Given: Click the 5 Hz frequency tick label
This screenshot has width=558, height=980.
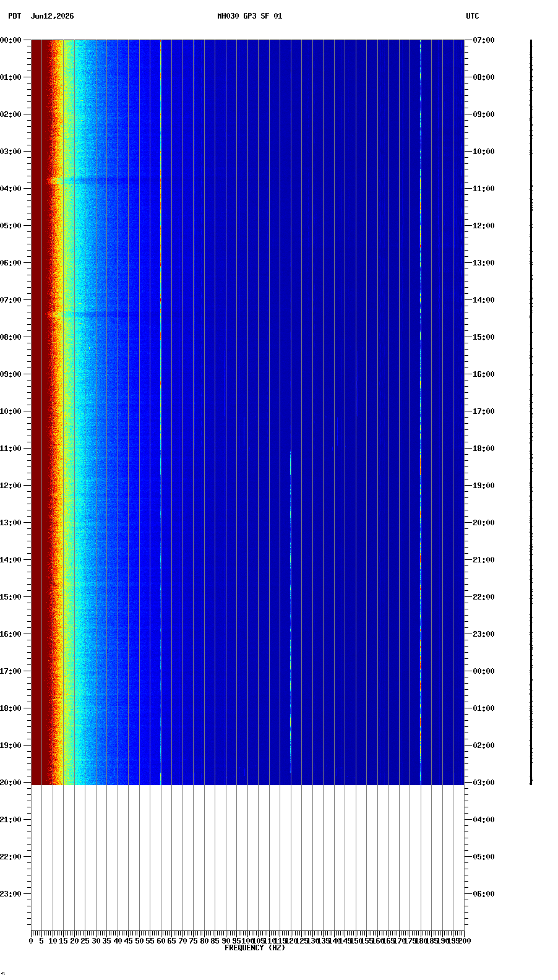Looking at the screenshot, I should click(x=41, y=941).
